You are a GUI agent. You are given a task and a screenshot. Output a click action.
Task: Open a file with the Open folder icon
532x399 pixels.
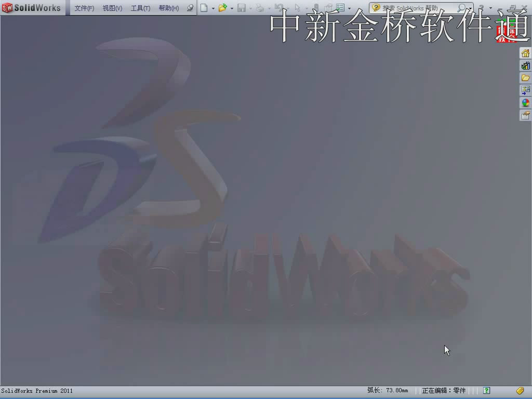pyautogui.click(x=222, y=8)
